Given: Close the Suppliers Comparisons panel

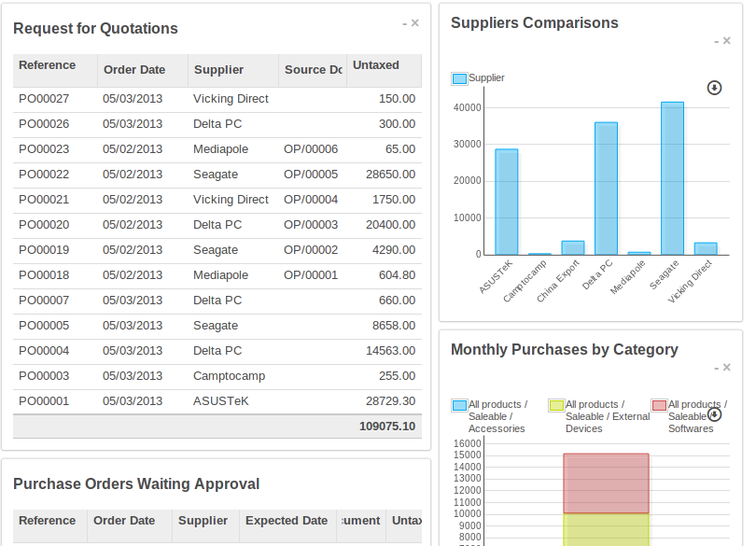Looking at the screenshot, I should (x=727, y=41).
